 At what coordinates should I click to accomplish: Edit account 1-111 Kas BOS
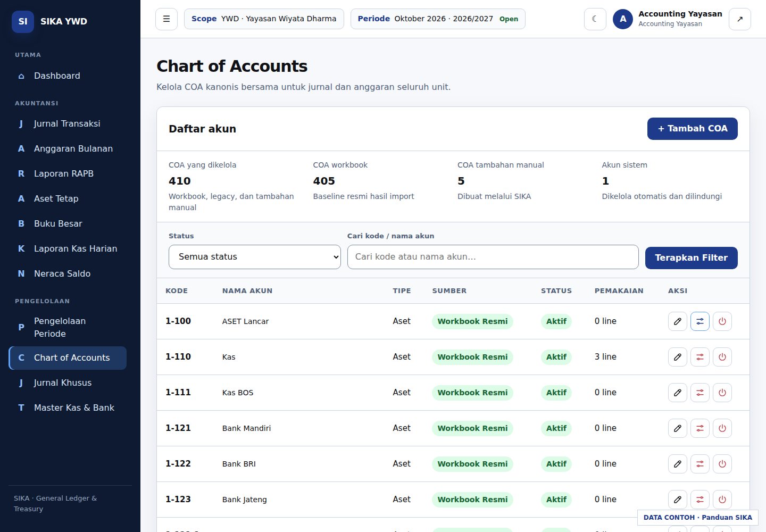click(678, 393)
